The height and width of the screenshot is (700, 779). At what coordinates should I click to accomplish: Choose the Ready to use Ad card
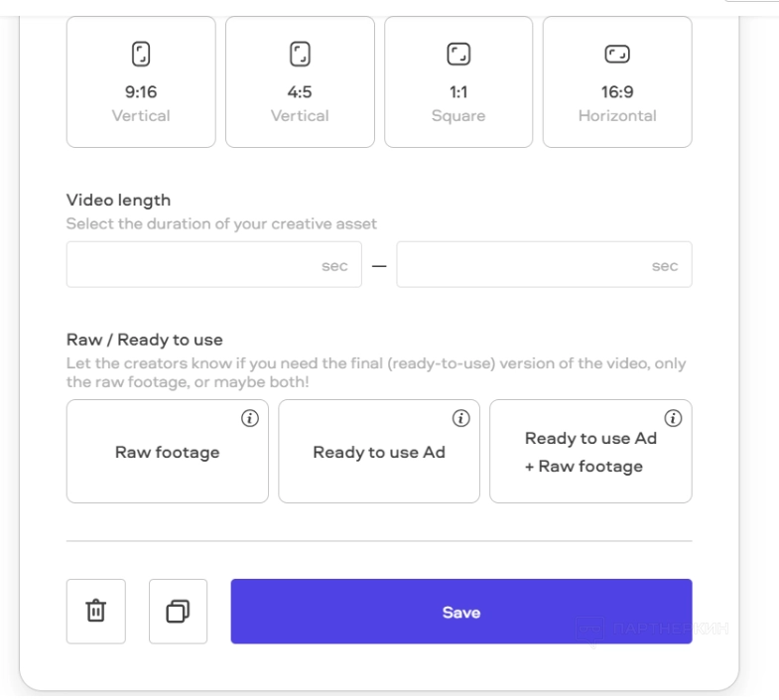coord(379,453)
